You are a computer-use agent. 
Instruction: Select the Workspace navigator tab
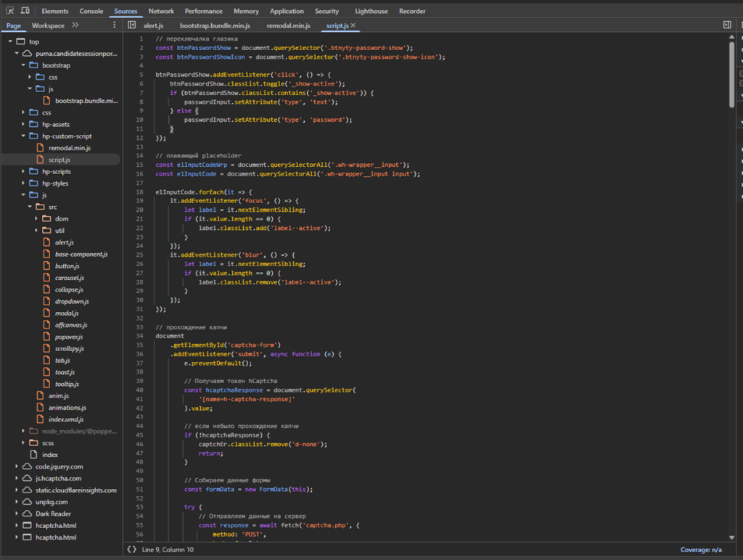[x=48, y=25]
